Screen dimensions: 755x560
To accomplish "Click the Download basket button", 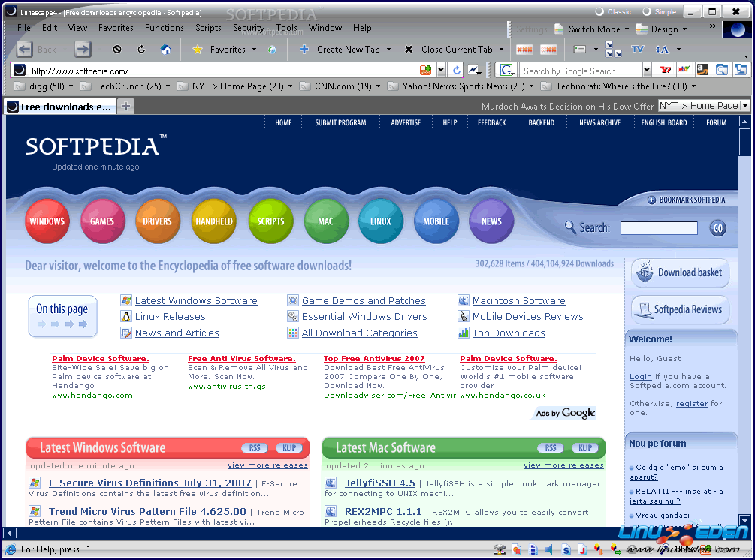I will tap(680, 272).
